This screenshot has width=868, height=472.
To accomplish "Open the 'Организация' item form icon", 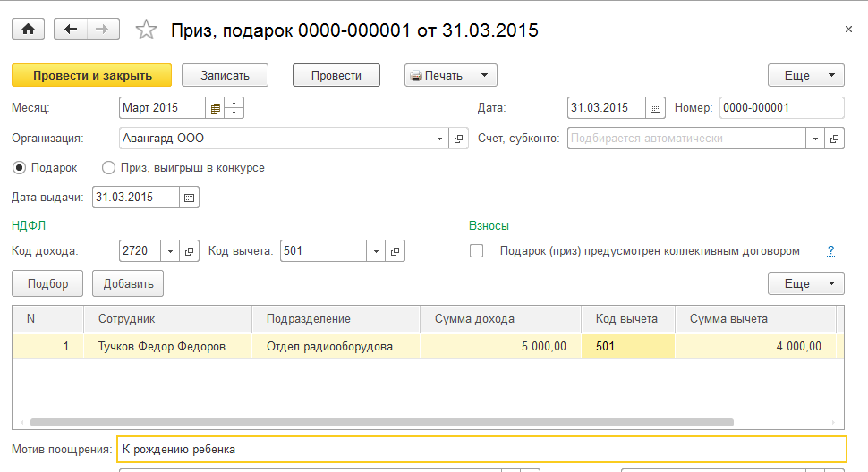I will (458, 139).
